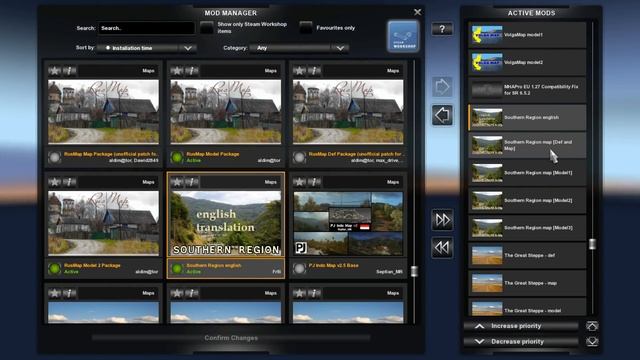The image size is (640, 360).
Task: Select RusMap Model 2 Package thumbnail
Action: [x=104, y=223]
